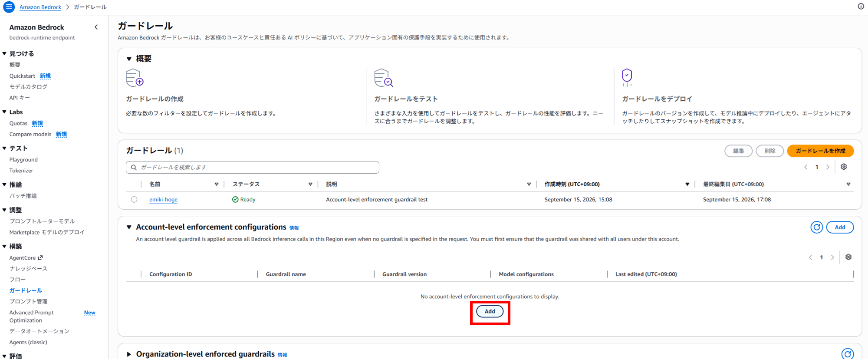Collapse the Labs sidebar group

[x=4, y=112]
